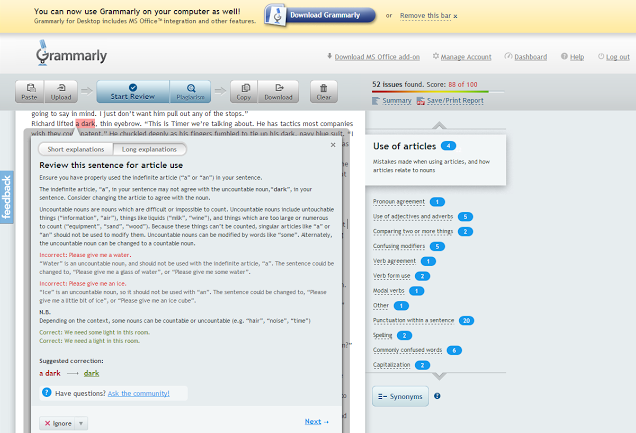
Task: Select the Modal verbs category
Action: coord(389,291)
